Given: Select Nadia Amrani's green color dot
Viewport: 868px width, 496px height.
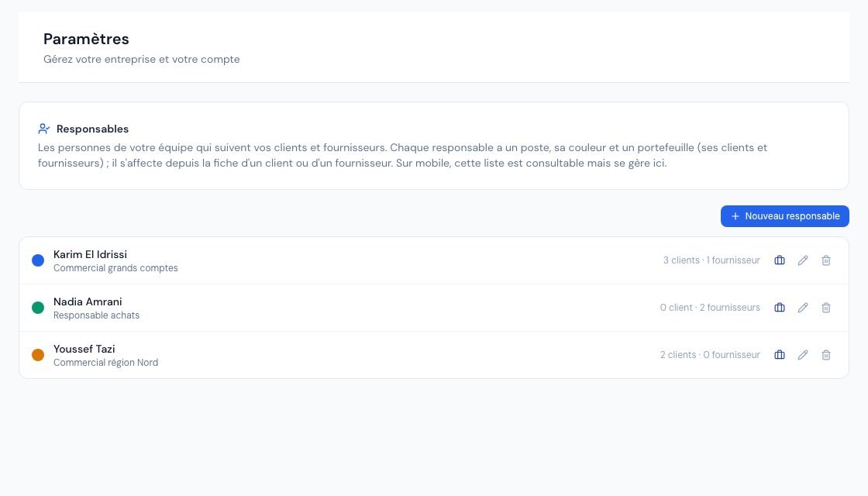Looking at the screenshot, I should pyautogui.click(x=38, y=308).
